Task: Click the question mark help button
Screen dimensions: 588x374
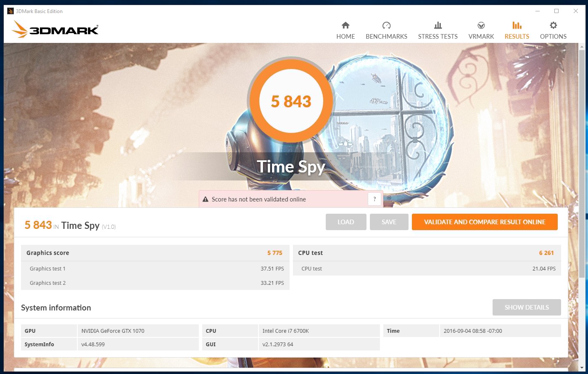Action: tap(374, 199)
